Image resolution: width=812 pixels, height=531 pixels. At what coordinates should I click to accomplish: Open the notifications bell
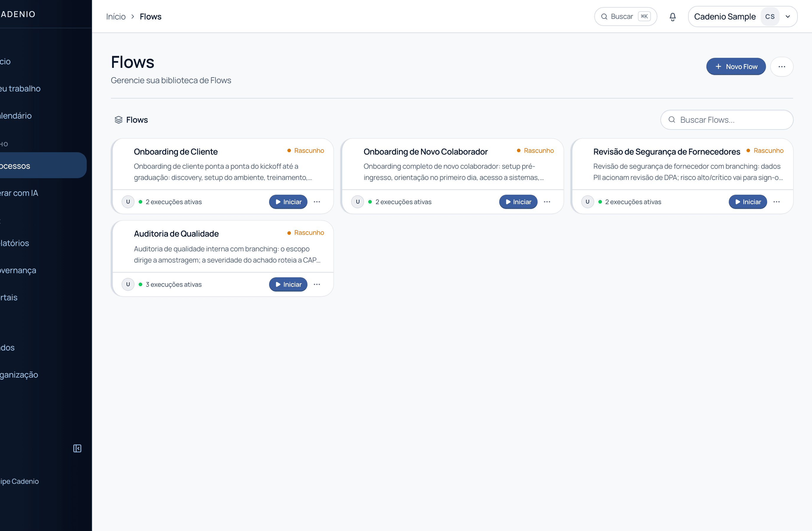point(672,17)
